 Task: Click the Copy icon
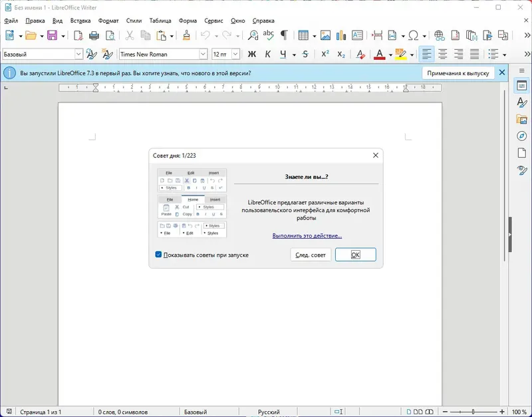(x=146, y=35)
